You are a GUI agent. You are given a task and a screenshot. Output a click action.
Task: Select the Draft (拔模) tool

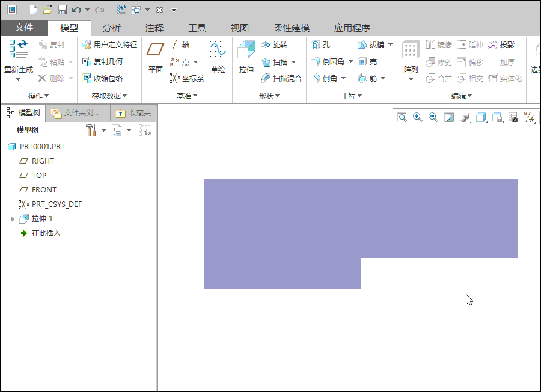371,45
